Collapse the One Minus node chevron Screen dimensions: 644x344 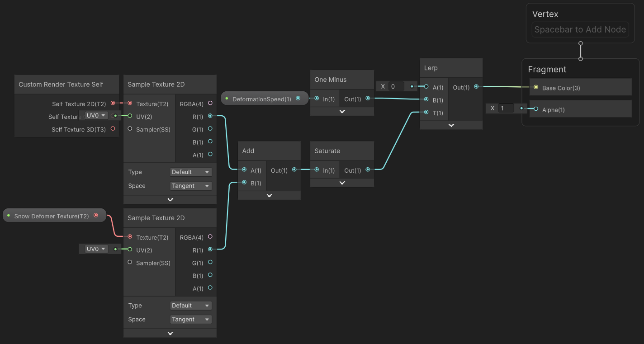tap(342, 111)
